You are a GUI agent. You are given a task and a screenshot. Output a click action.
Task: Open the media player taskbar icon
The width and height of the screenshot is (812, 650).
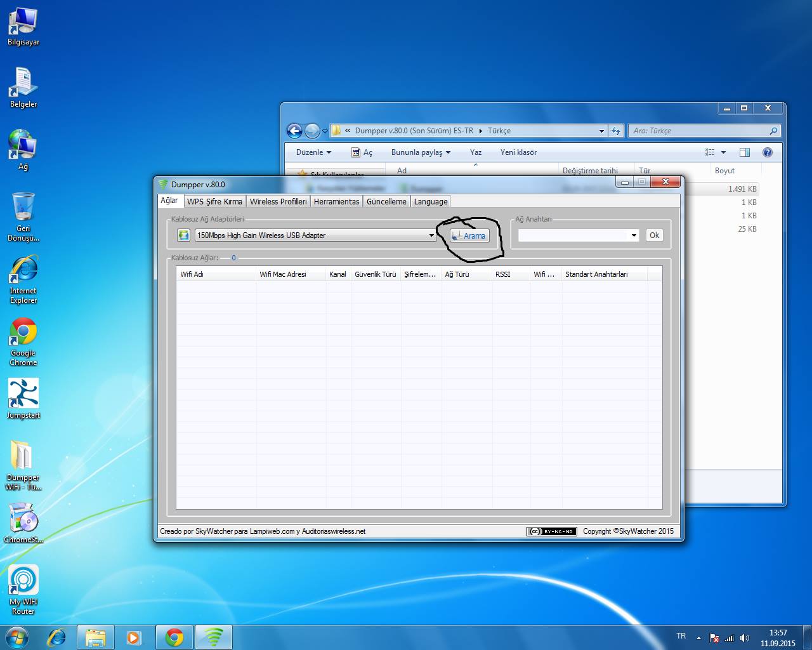coord(134,637)
